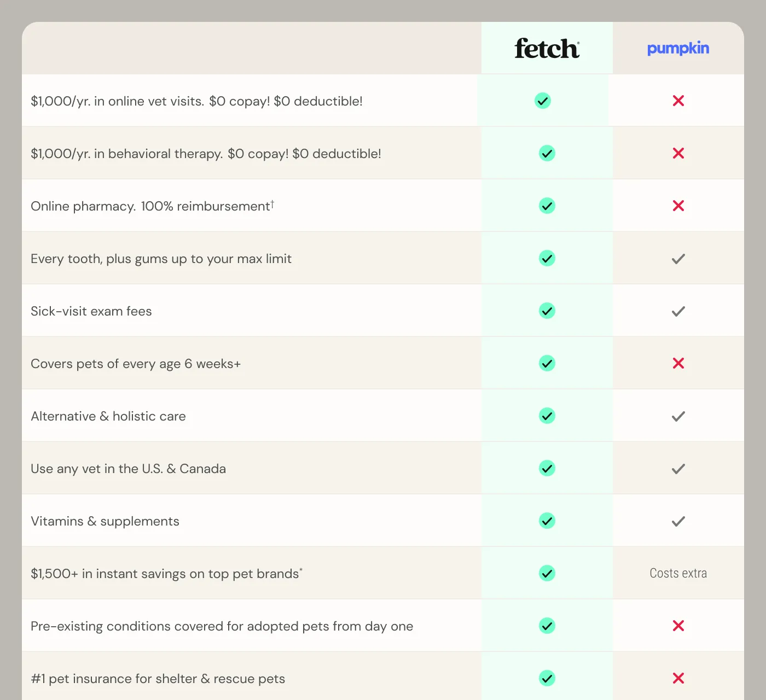Click fetch checkmark for #1 pet insurance row
Image resolution: width=766 pixels, height=700 pixels.
[x=547, y=678]
